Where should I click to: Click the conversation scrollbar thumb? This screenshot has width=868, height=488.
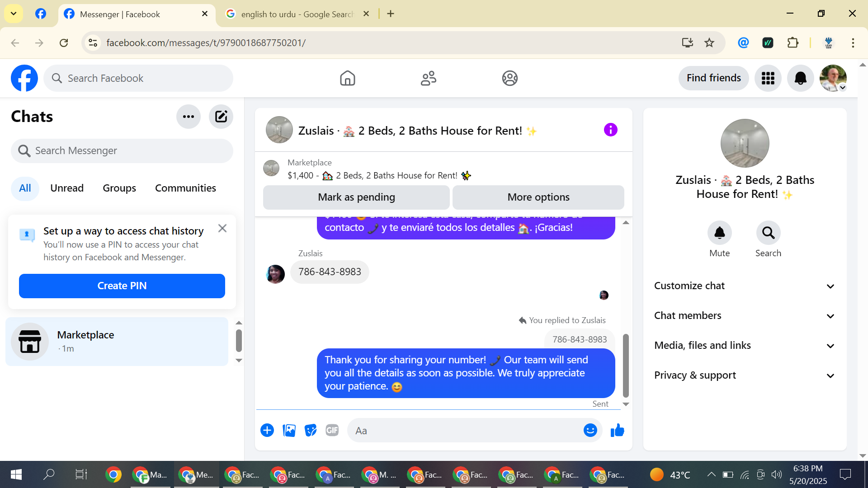(626, 365)
